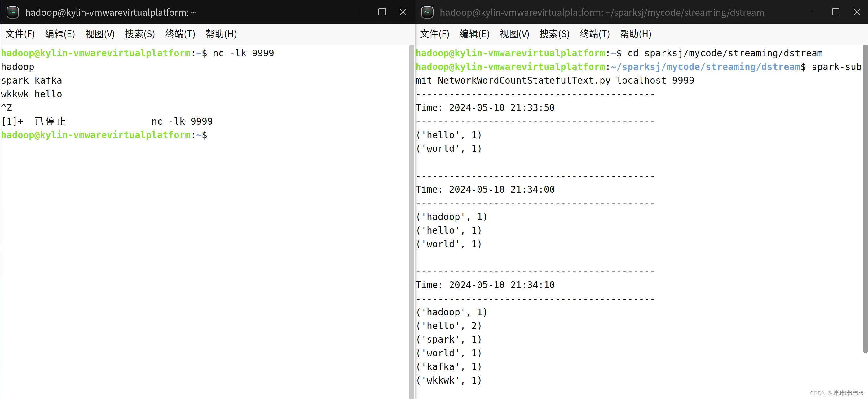Click ('hello', 2) output line
Image resolution: width=868 pixels, height=399 pixels.
point(449,326)
